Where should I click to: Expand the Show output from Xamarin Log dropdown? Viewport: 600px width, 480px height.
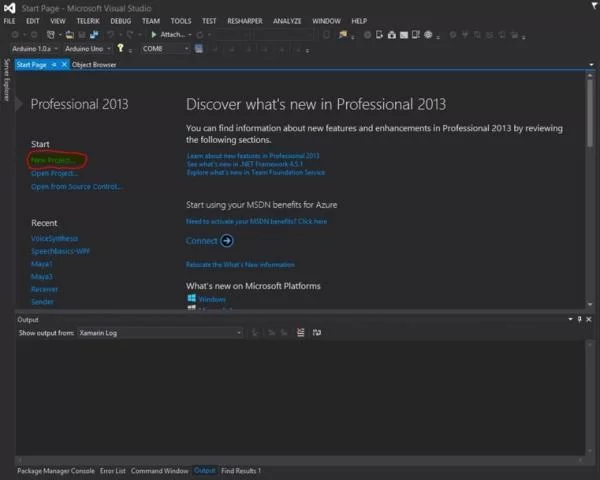click(160, 333)
